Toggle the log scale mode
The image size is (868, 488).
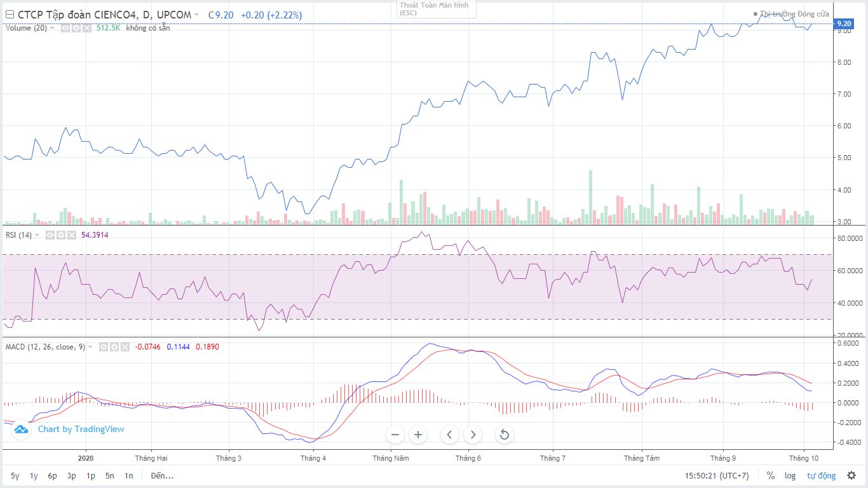pyautogui.click(x=790, y=475)
